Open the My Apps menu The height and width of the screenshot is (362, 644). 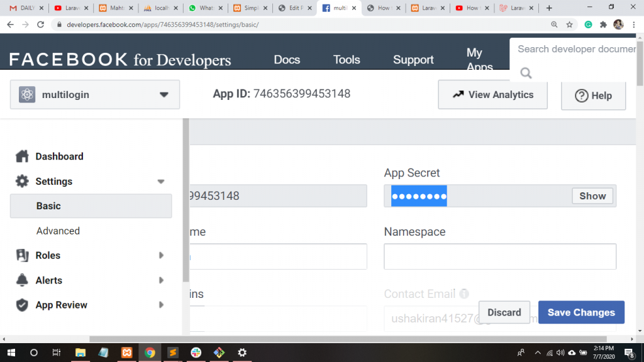(479, 59)
